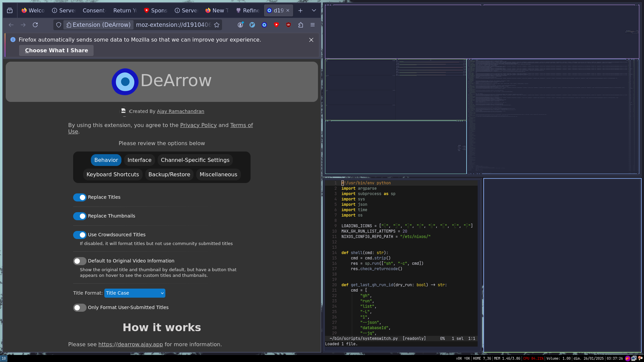
Task: Click the 03:37:26 clock in status bar
Action: tap(614, 358)
